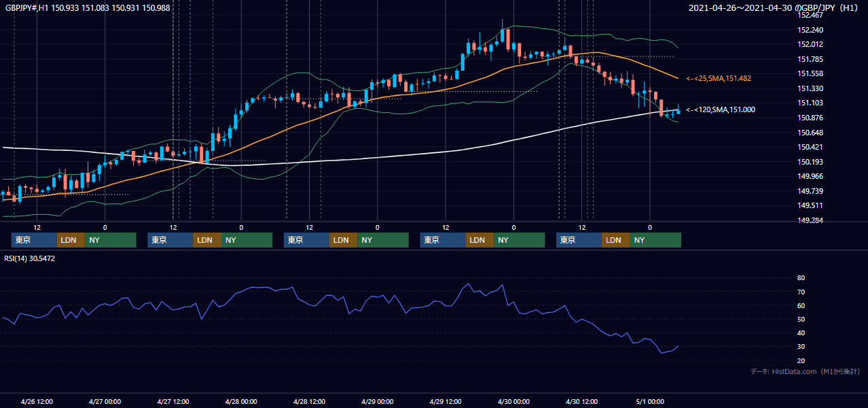
Task: Click price axis label 152.012
Action: [x=811, y=45]
